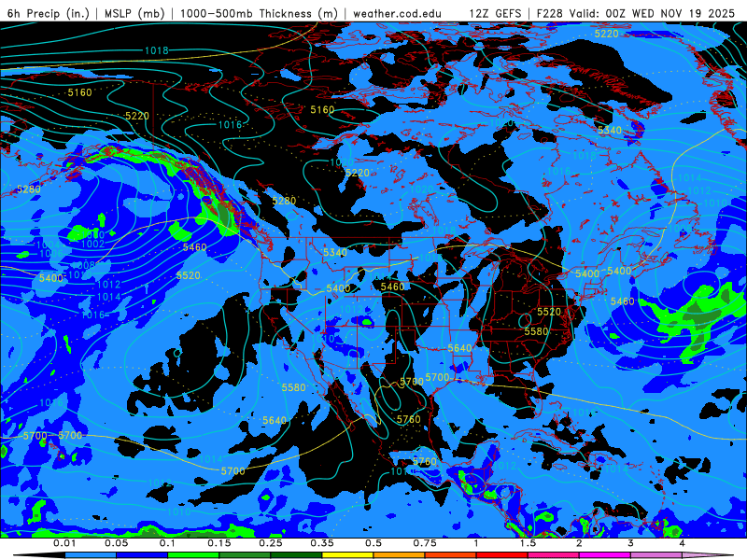Click the 1012 isobar label below the Pacific low
747x560 pixels.
(108, 285)
